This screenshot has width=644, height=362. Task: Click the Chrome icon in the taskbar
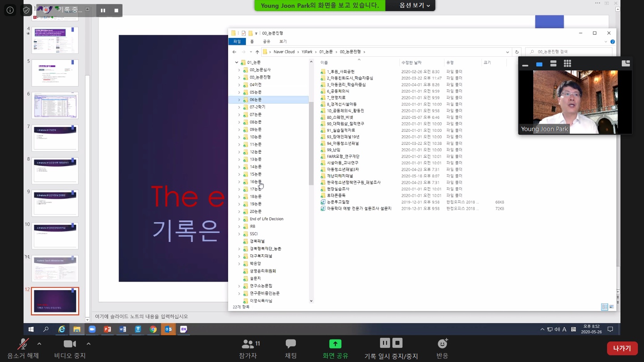pos(153,329)
